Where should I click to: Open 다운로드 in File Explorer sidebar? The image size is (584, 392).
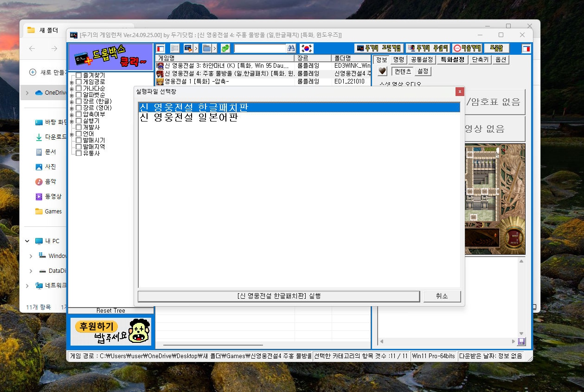click(x=51, y=137)
